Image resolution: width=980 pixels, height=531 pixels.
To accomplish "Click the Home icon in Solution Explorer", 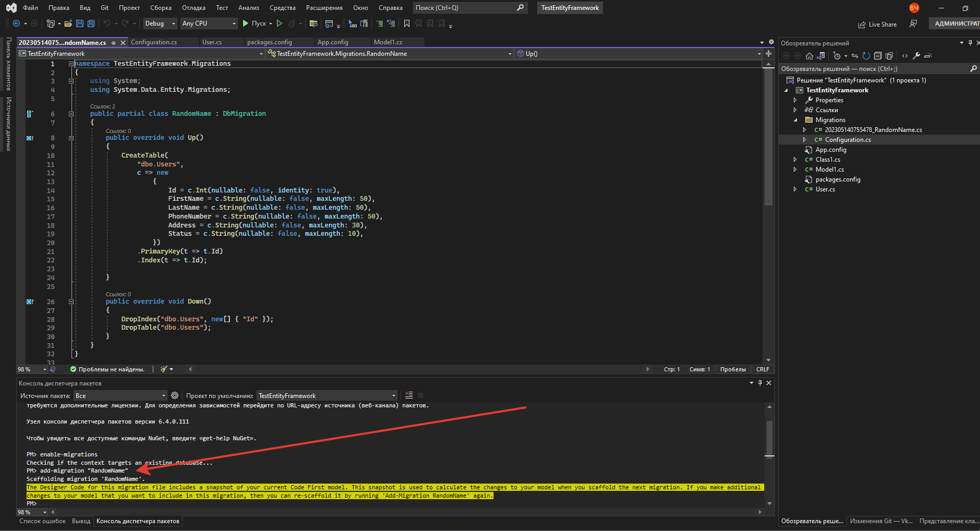I will 809,56.
